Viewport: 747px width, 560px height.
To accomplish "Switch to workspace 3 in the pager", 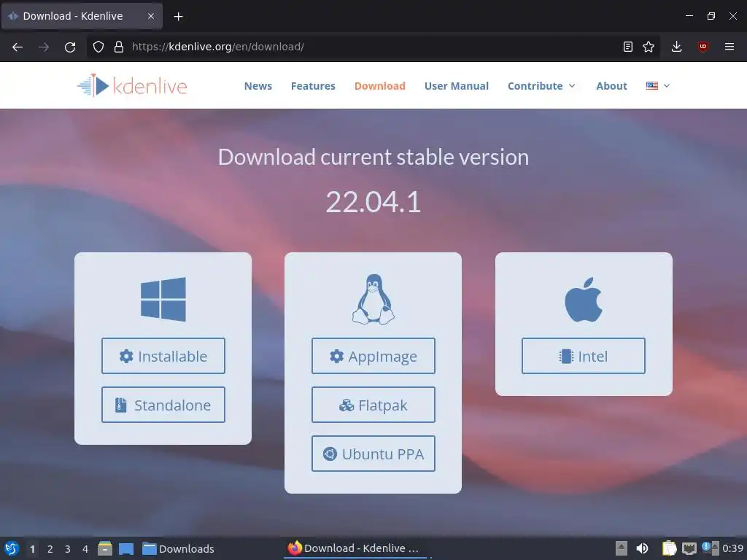I will 68,549.
